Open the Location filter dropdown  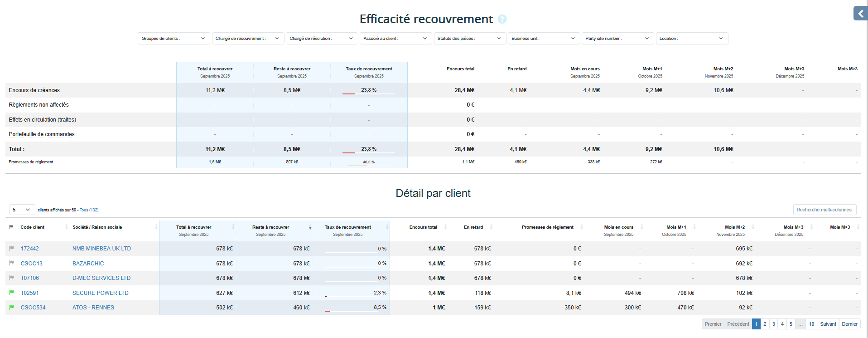692,39
